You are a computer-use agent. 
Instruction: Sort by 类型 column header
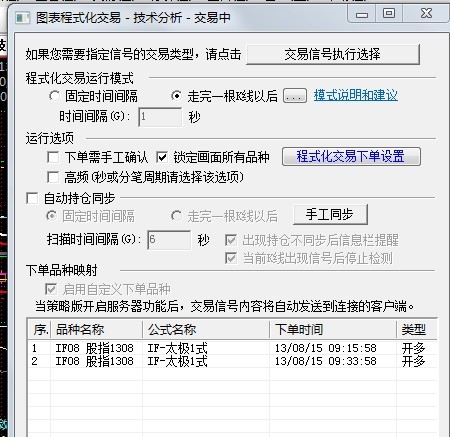416,330
